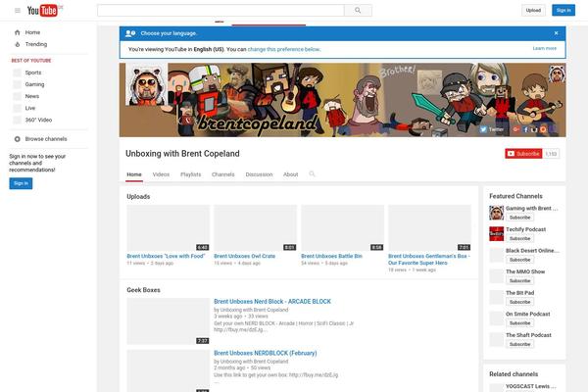This screenshot has height=392, width=588.
Task: Click the Owl Crate video thumbnail
Action: coord(255,228)
